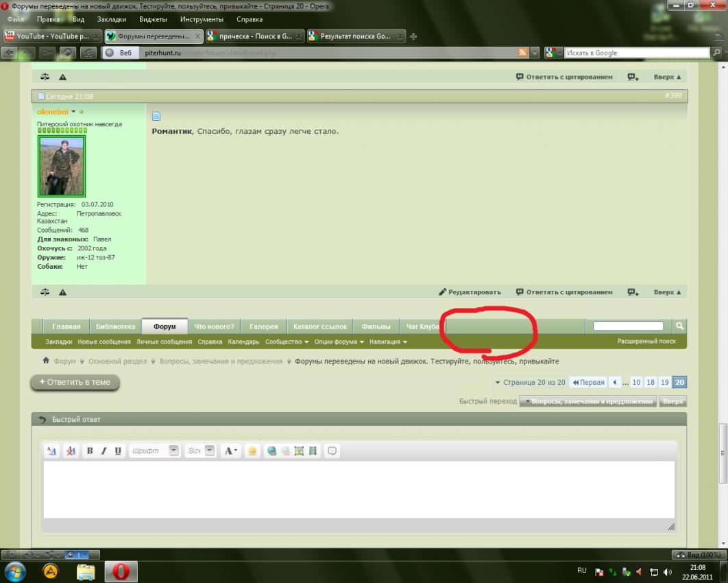The width and height of the screenshot is (728, 583).
Task: Click the insert image icon in editor toolbar
Action: tap(299, 451)
